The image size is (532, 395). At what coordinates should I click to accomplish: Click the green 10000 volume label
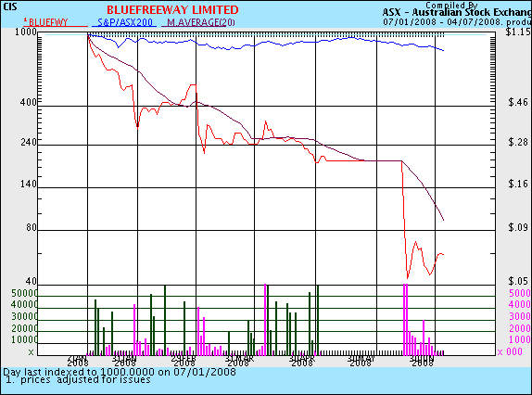coord(24,339)
